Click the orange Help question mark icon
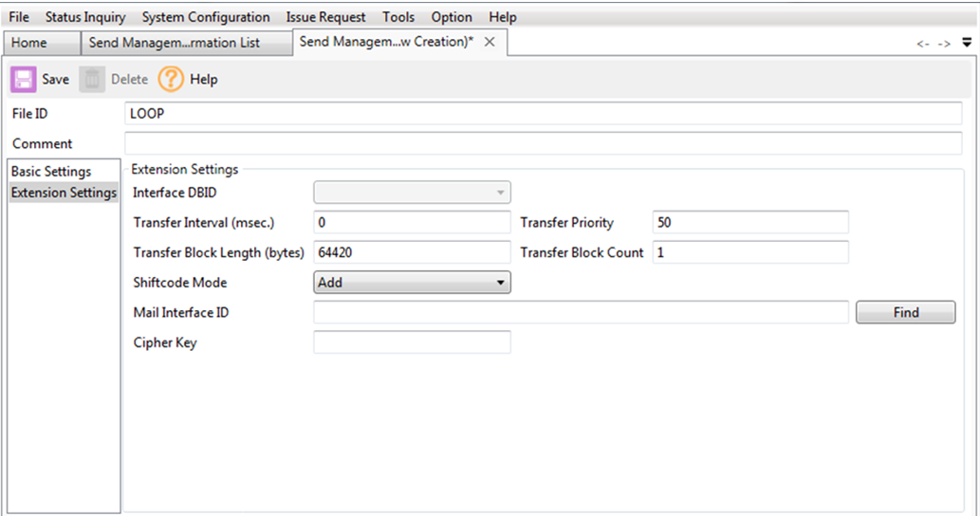Screen dimensions: 980x516 [x=171, y=80]
